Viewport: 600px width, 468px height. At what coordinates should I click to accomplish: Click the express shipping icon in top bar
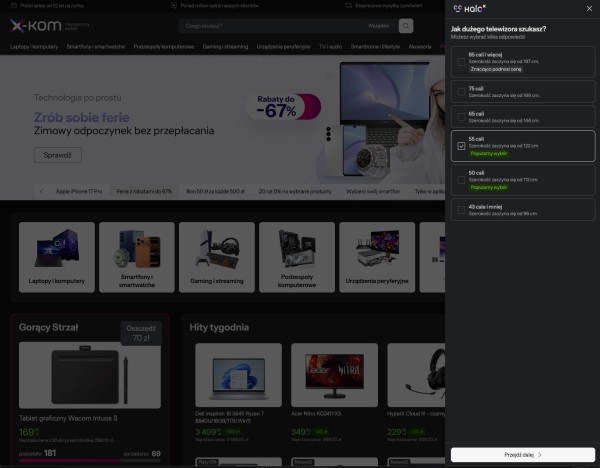(x=349, y=6)
